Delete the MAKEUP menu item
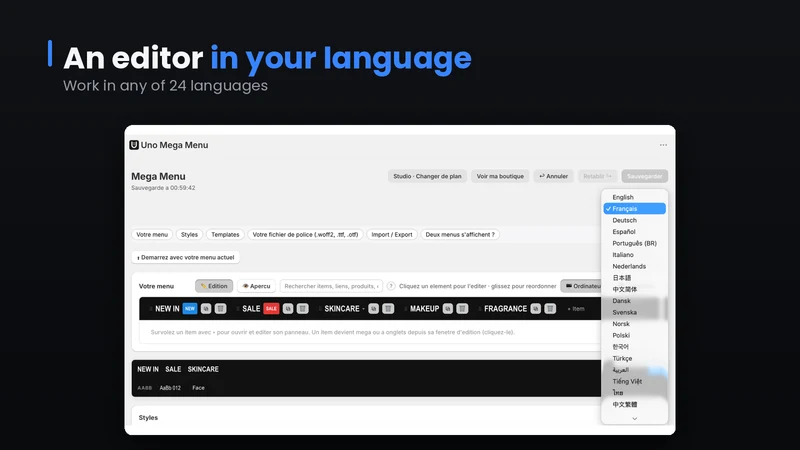 (462, 309)
